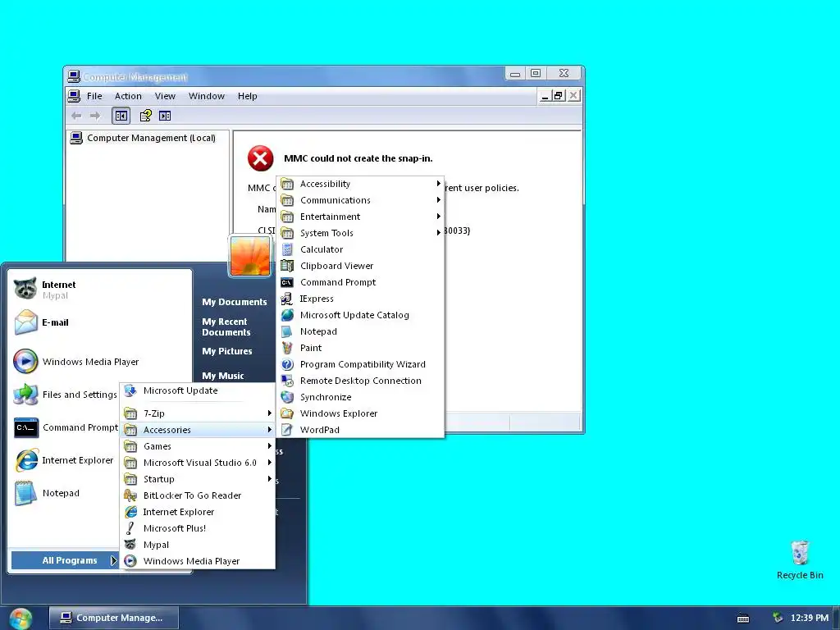Click Computer Management taskbar button

(113, 618)
